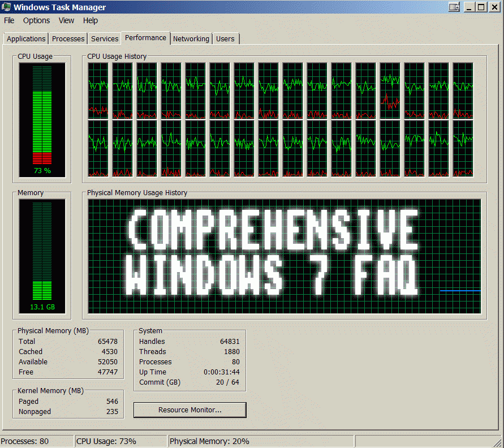
Task: Click the Up Time value '0:00:31:44'
Action: 222,372
